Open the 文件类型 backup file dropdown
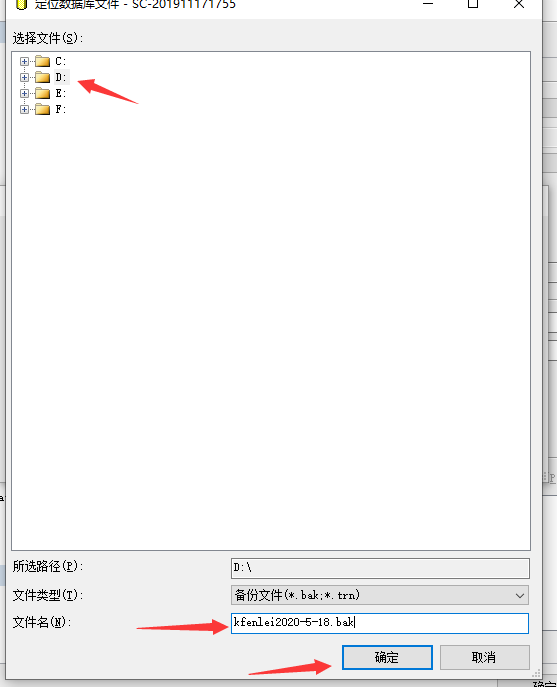The height and width of the screenshot is (687, 557). click(x=380, y=595)
